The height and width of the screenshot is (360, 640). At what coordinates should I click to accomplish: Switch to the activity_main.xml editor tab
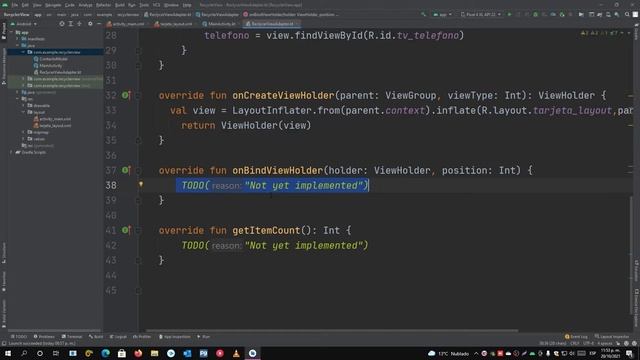[x=126, y=24]
